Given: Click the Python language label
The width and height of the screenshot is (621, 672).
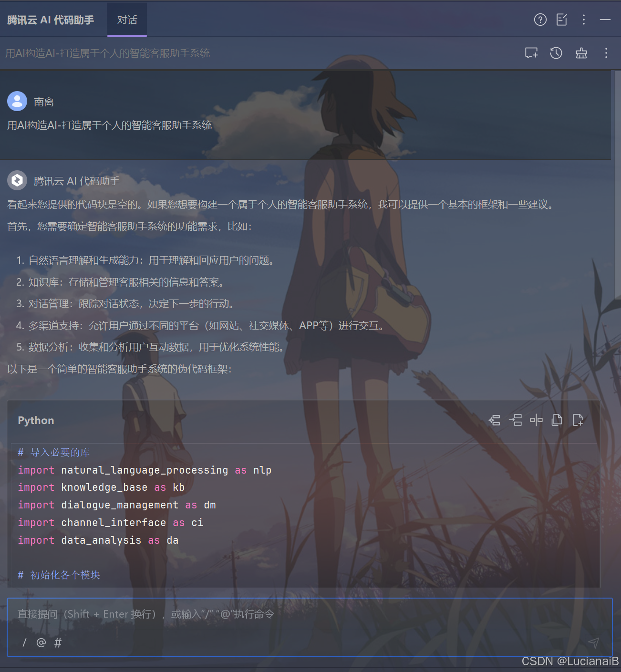Looking at the screenshot, I should [36, 420].
